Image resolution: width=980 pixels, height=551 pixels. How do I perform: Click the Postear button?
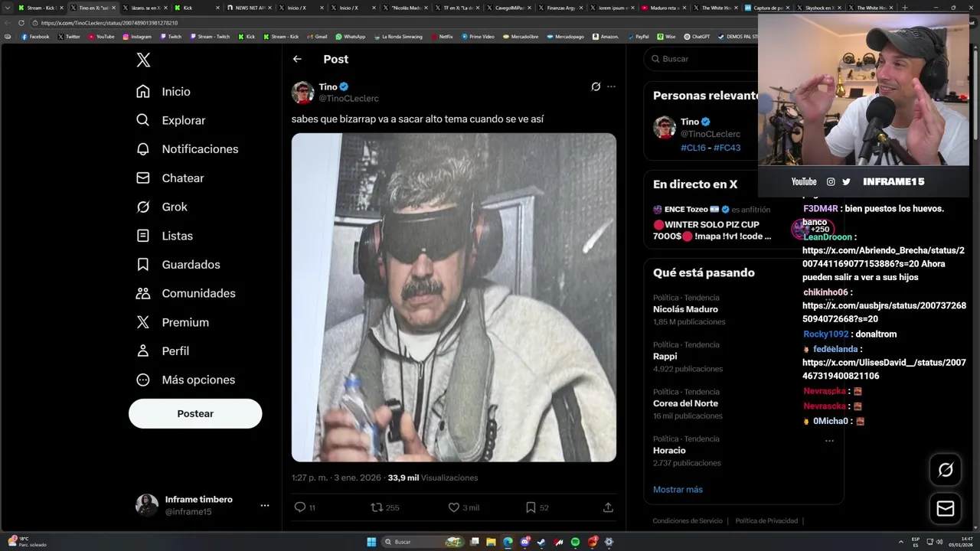coord(195,413)
